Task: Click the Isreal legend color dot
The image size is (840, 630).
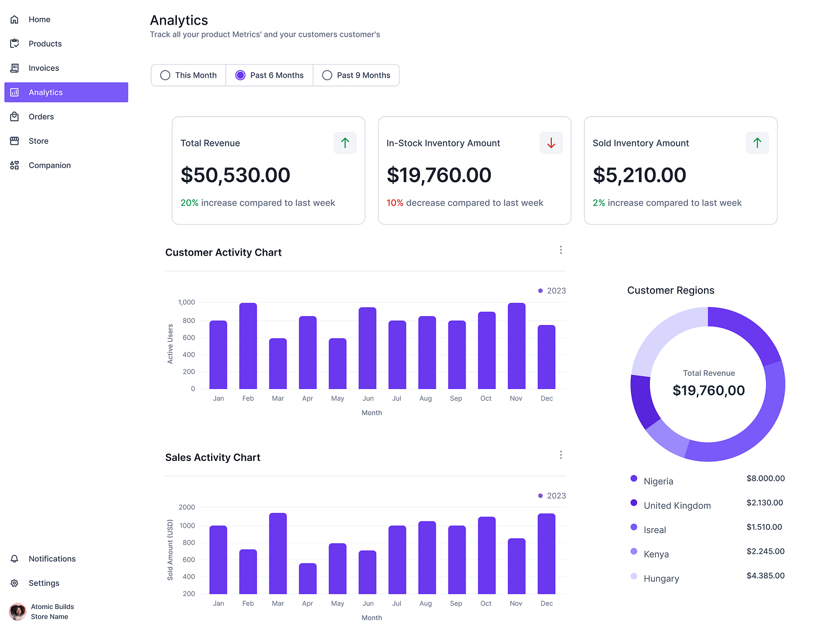Action: point(634,527)
